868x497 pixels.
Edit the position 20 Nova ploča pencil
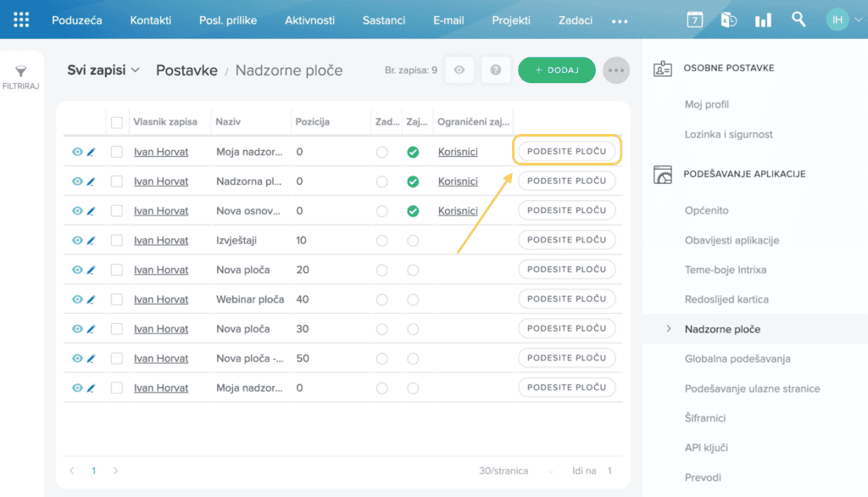pyautogui.click(x=92, y=270)
